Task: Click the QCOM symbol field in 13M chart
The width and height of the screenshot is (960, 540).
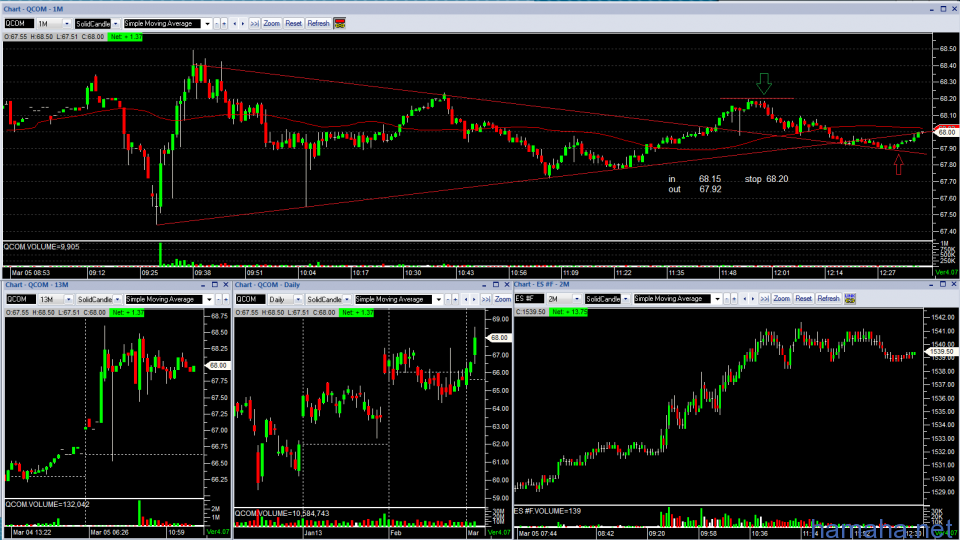Action: tap(21, 299)
